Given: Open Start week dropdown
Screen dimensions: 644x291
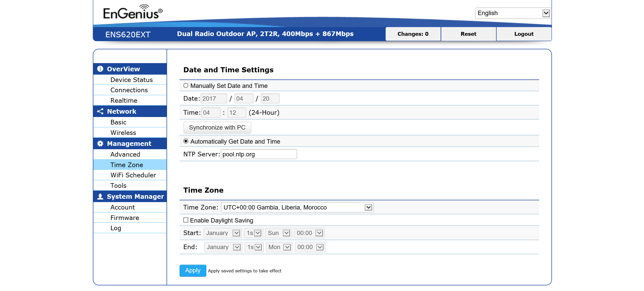Looking at the screenshot, I should pyautogui.click(x=254, y=233).
